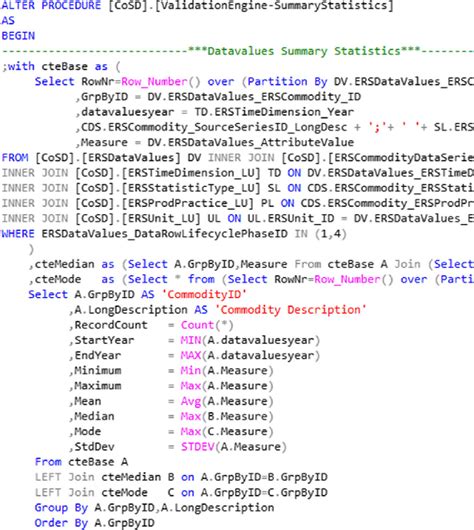Click the GrpByID = DV.ERSDataValues_ERSCommodity_ID line
Viewport: 474px width, 530px height.
pyautogui.click(x=218, y=97)
